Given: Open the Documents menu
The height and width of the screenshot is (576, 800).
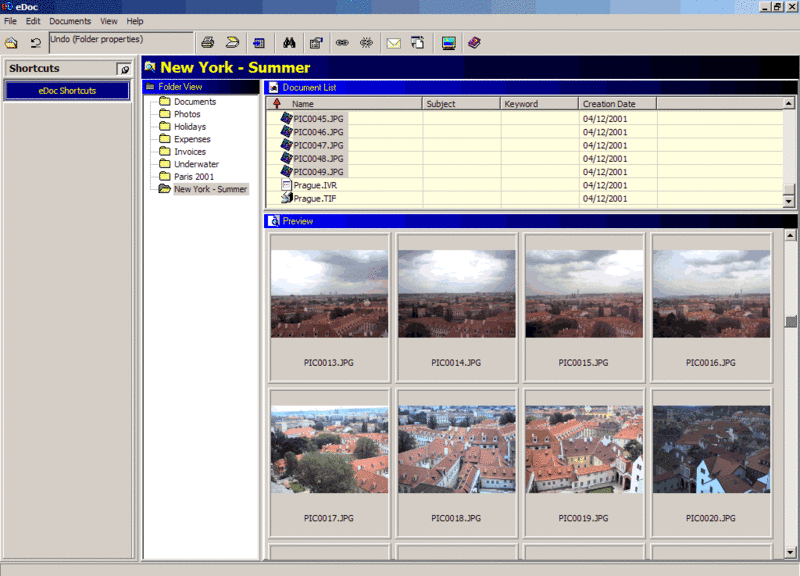Looking at the screenshot, I should (x=70, y=21).
